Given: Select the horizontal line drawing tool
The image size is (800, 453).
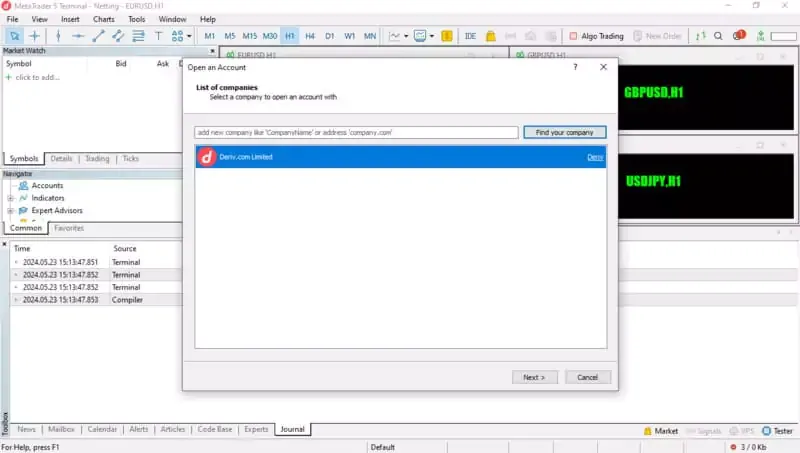Looking at the screenshot, I should pyautogui.click(x=78, y=36).
